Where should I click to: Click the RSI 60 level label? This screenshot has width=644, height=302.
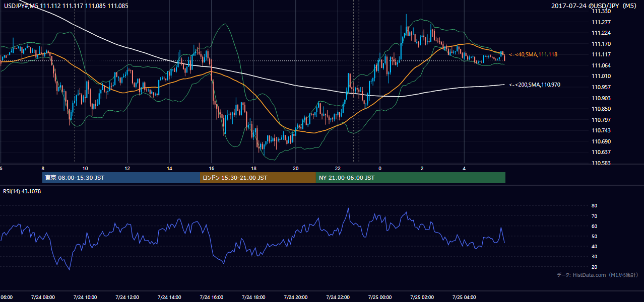[x=595, y=226]
